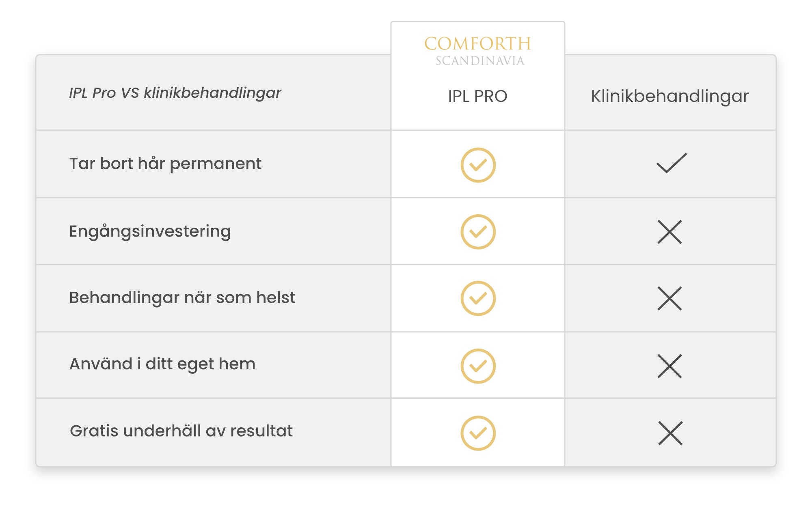Click the IPL Pro VS klinikbehandlingar title
The image size is (812, 517).
click(x=175, y=93)
